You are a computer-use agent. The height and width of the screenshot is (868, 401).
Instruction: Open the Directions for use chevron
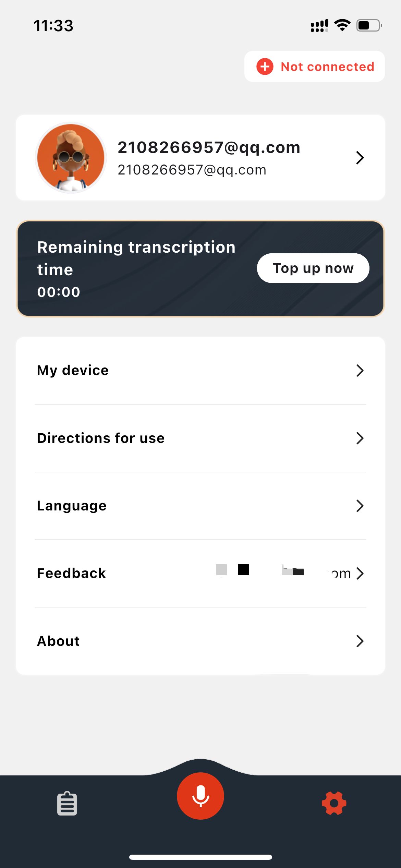click(360, 438)
